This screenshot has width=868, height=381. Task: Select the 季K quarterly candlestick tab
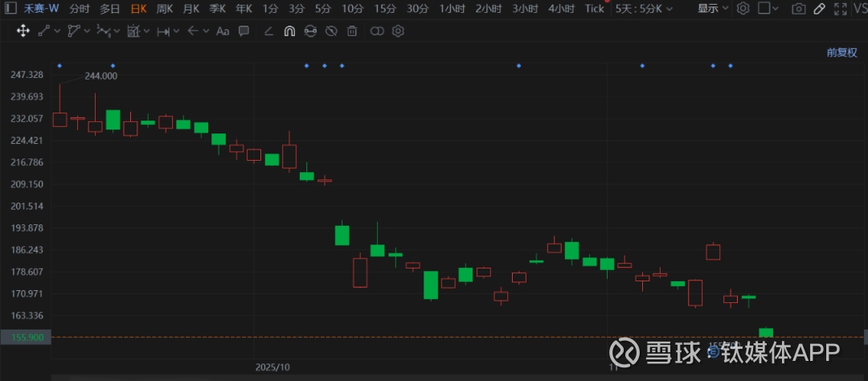(x=218, y=8)
